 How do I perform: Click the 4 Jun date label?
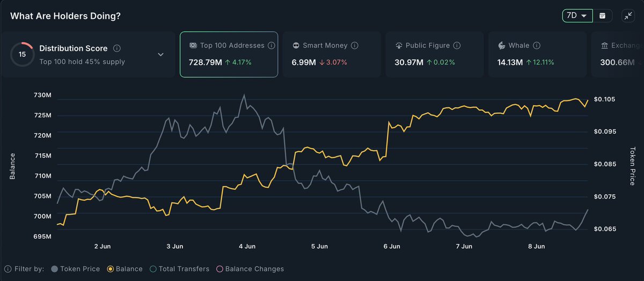[x=247, y=247]
